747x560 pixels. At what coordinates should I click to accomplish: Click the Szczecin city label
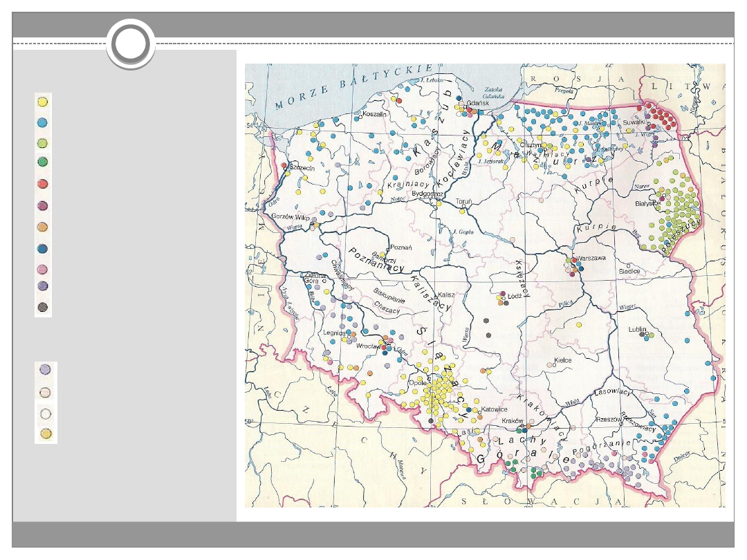click(x=302, y=167)
